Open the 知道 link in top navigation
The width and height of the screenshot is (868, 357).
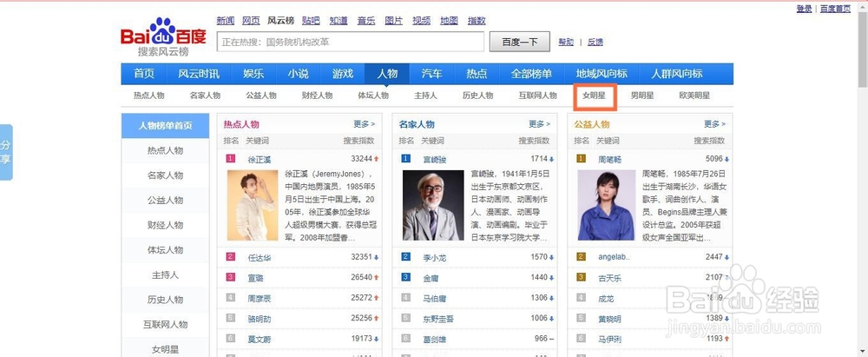pyautogui.click(x=339, y=21)
